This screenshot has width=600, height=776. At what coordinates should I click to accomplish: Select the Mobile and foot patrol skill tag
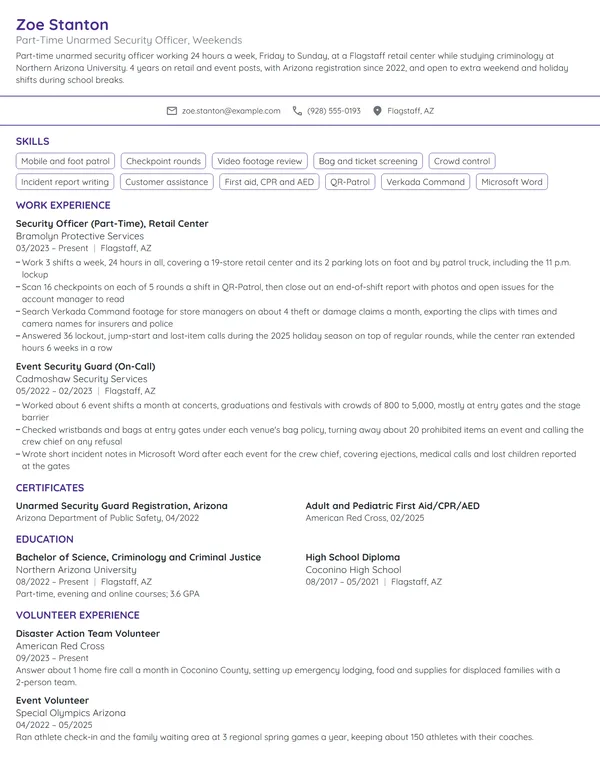pyautogui.click(x=65, y=161)
